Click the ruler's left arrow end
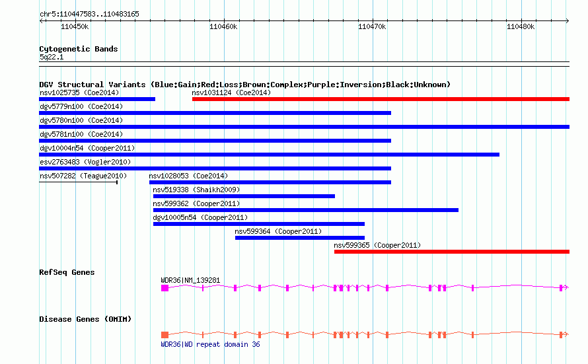The width and height of the screenshot is (588, 364). tap(41, 21)
